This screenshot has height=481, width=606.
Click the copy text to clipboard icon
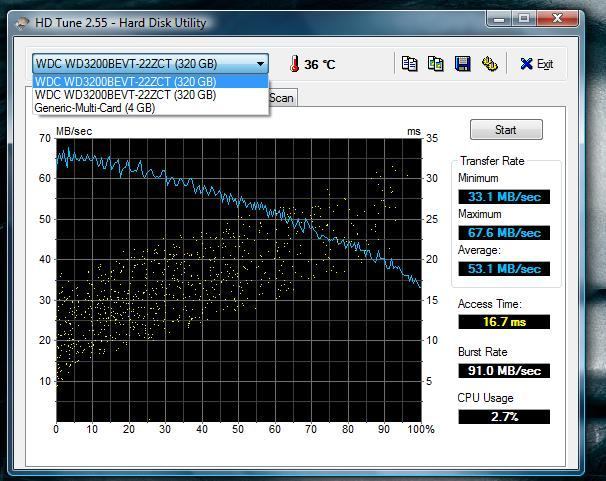pyautogui.click(x=409, y=64)
